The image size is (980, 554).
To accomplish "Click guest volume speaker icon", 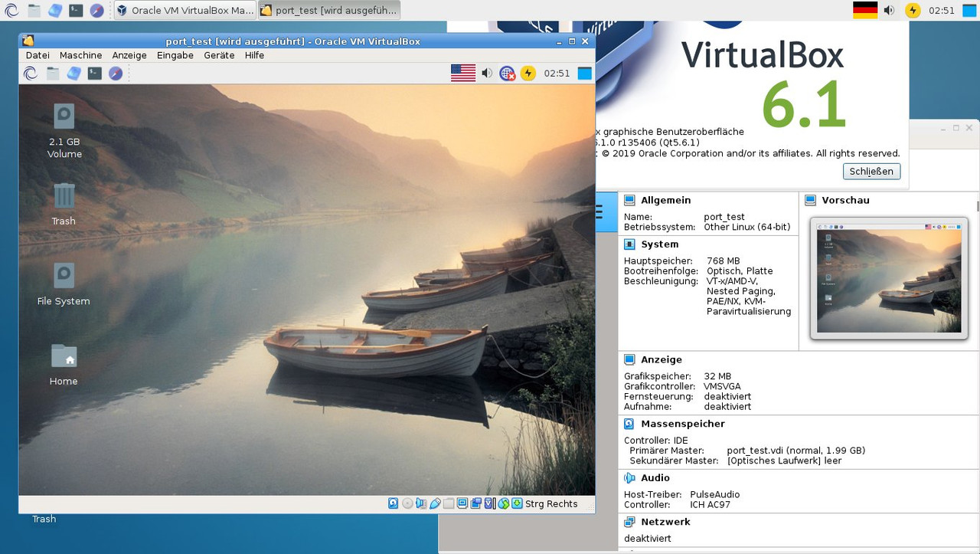I will coord(486,74).
